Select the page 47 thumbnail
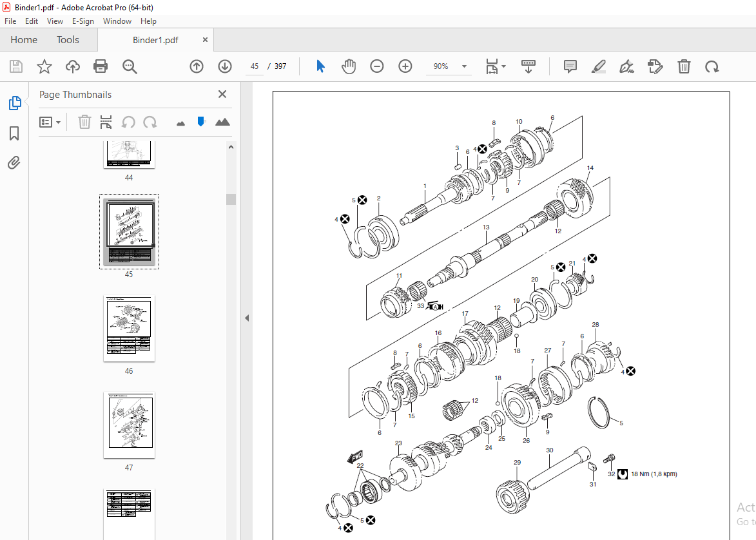 click(x=129, y=425)
